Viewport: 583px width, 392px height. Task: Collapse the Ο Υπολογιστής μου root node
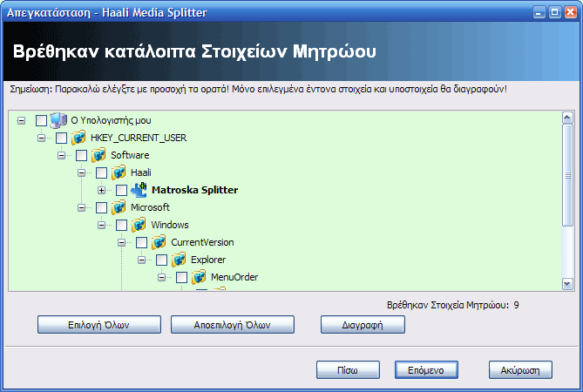[x=21, y=120]
